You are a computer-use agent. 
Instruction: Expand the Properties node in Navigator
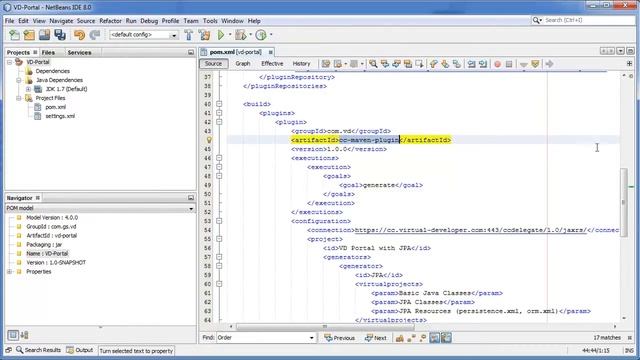9,272
